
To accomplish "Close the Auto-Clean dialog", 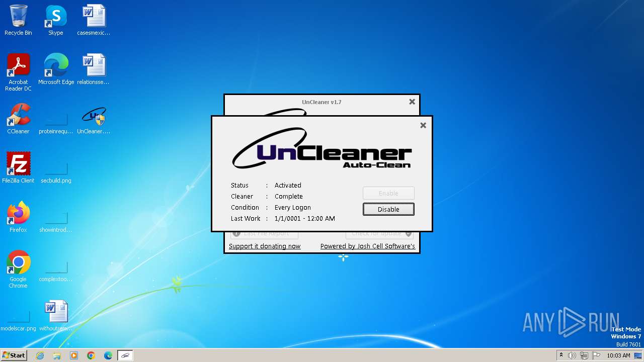I will point(423,125).
